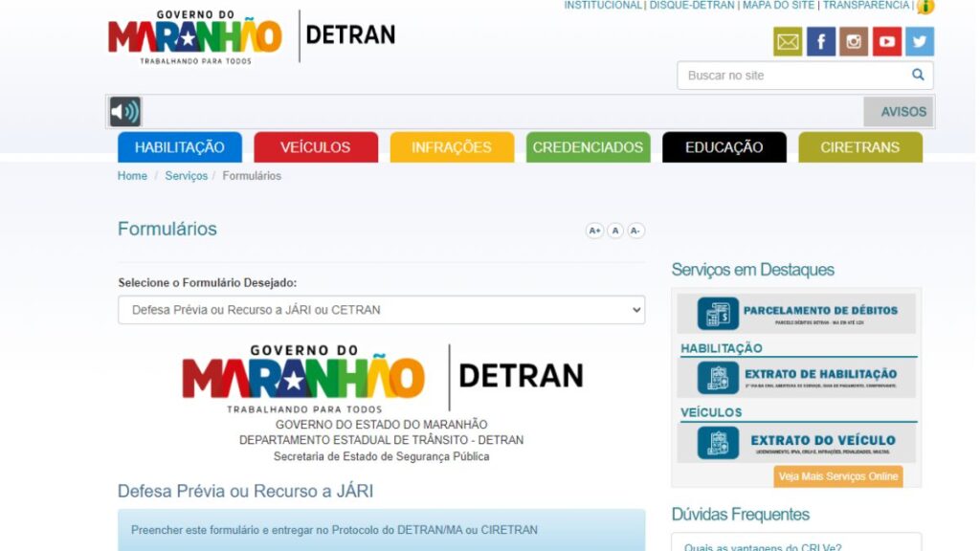The height and width of the screenshot is (551, 980).
Task: Open the Instagram icon link
Action: tap(854, 42)
